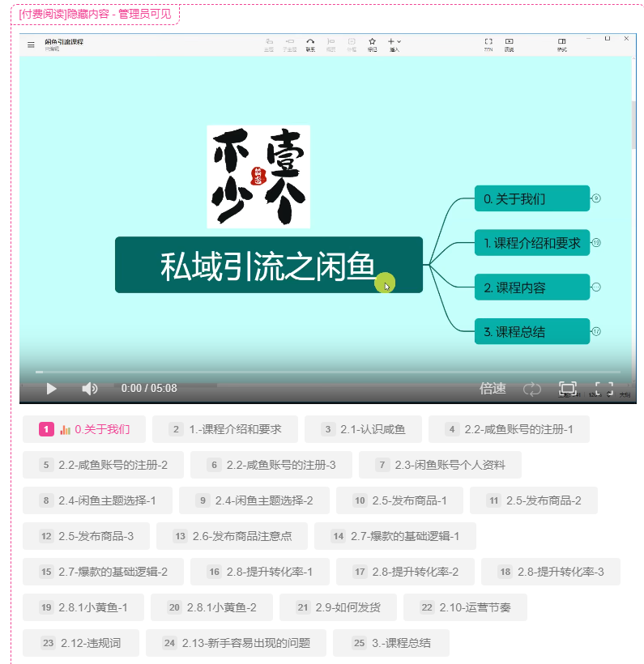Click the 联系 relationship toolbar icon
644x664 pixels.
pyautogui.click(x=310, y=45)
